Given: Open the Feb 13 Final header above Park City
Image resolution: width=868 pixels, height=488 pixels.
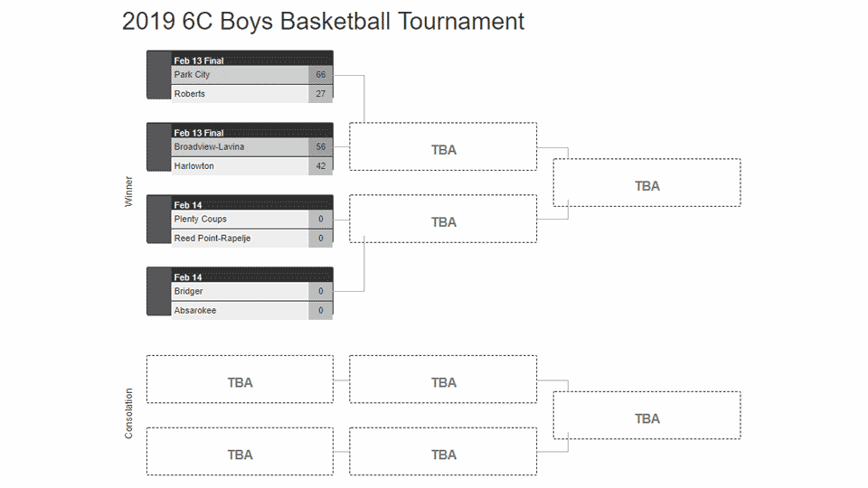Looking at the screenshot, I should click(x=199, y=61).
